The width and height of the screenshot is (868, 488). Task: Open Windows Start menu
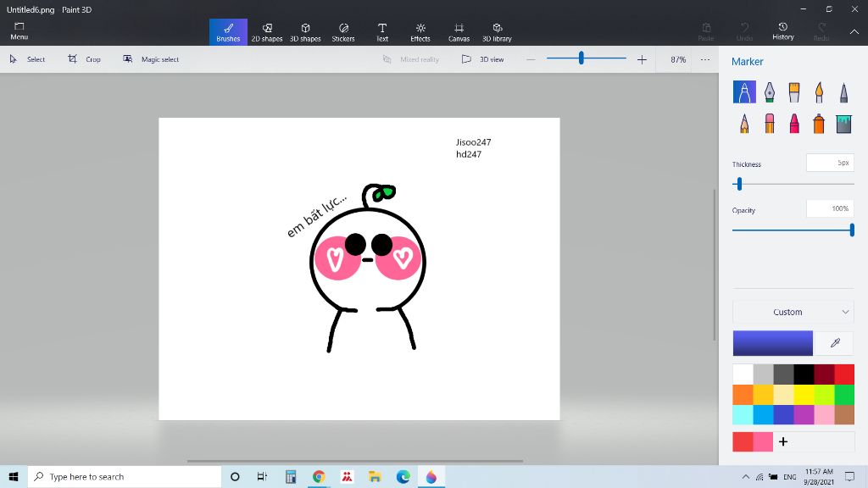(14, 477)
